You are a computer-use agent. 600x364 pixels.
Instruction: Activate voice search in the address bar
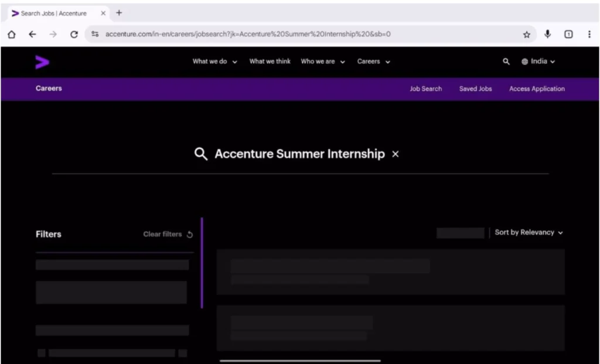[x=547, y=34]
